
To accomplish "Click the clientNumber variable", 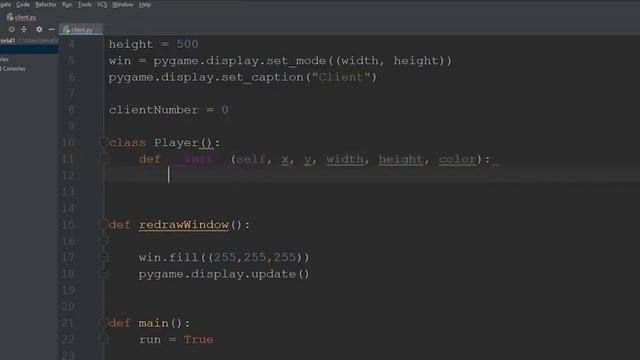I will 153,110.
